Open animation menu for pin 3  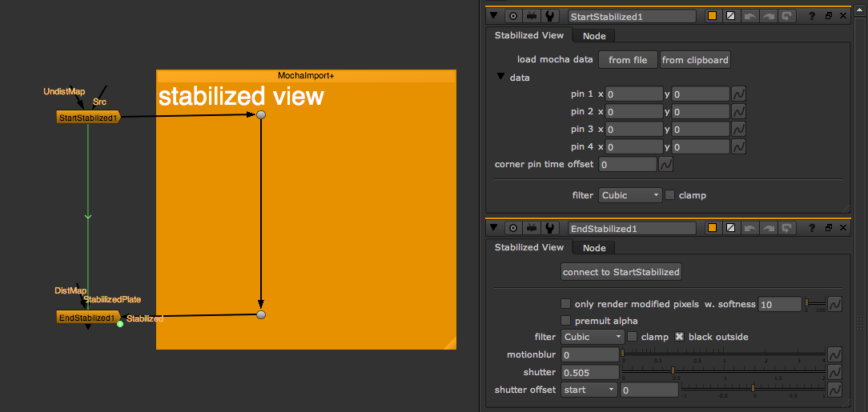(x=738, y=129)
